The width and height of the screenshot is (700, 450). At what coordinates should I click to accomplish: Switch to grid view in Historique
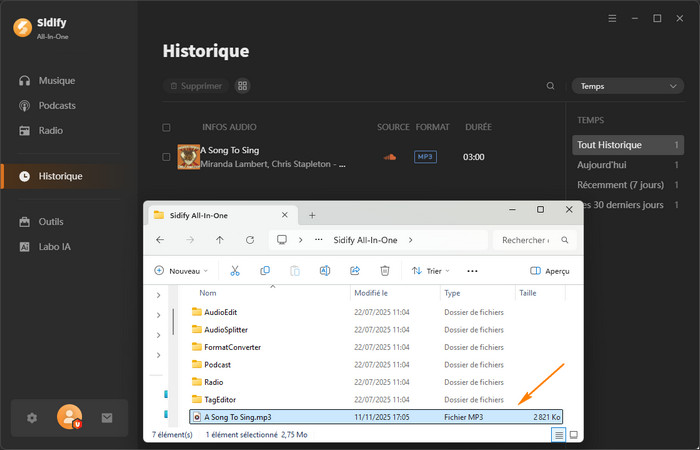click(242, 86)
